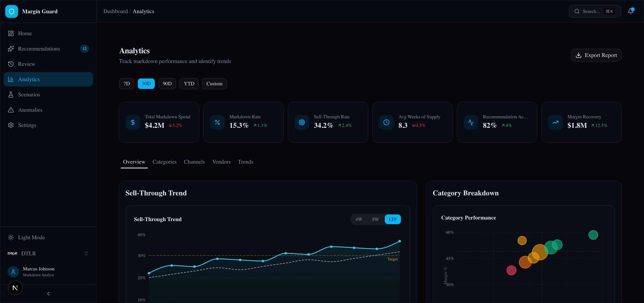Click the round N badge icon
The height and width of the screenshot is (303, 644).
point(15,288)
